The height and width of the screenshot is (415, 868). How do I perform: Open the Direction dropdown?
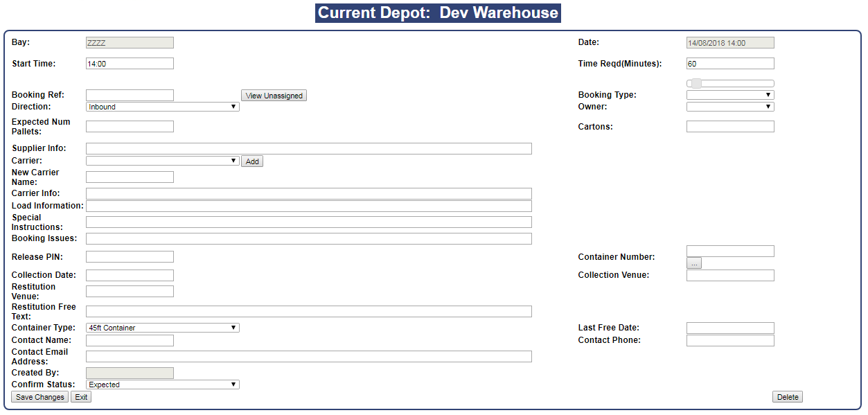[x=163, y=107]
